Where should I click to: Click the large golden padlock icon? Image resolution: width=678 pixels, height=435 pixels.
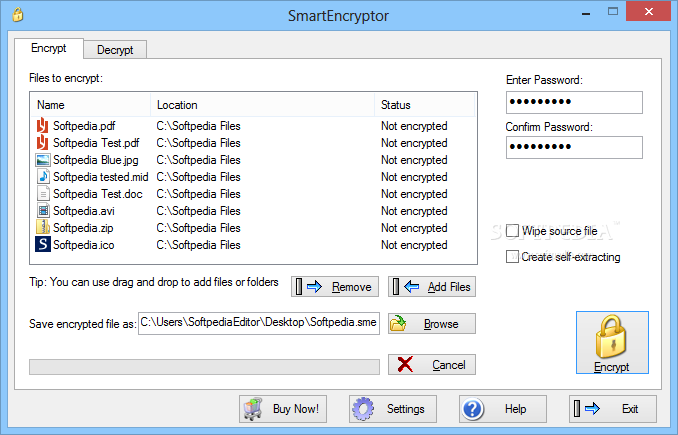coord(611,337)
